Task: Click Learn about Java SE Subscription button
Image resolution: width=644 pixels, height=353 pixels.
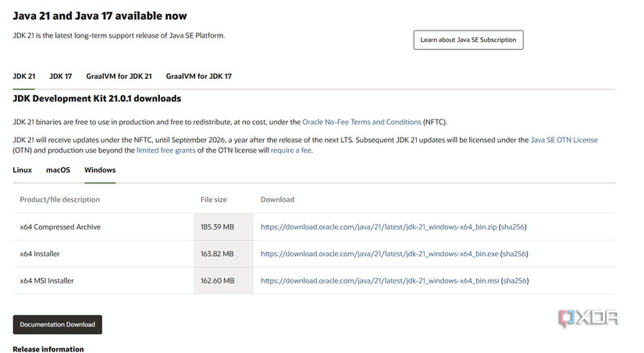Action: tap(468, 40)
